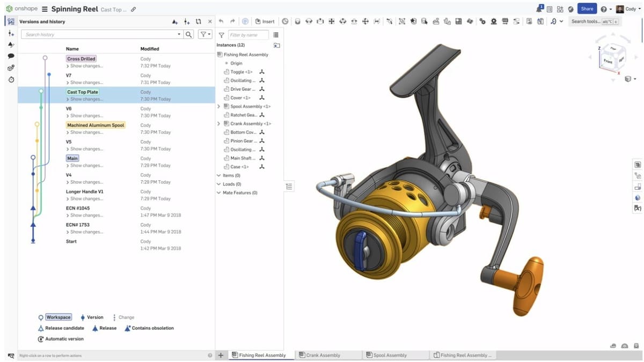
Task: Click the Front face of view cube
Action: click(x=608, y=61)
